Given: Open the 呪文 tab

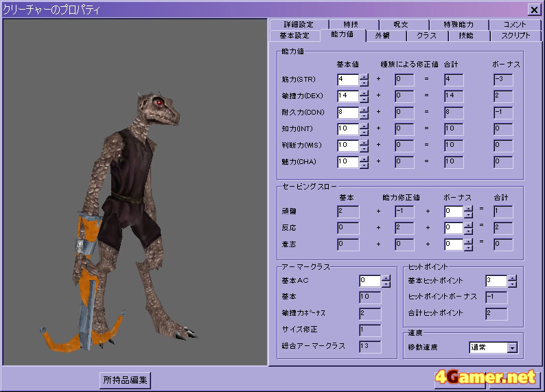Looking at the screenshot, I should 401,25.
